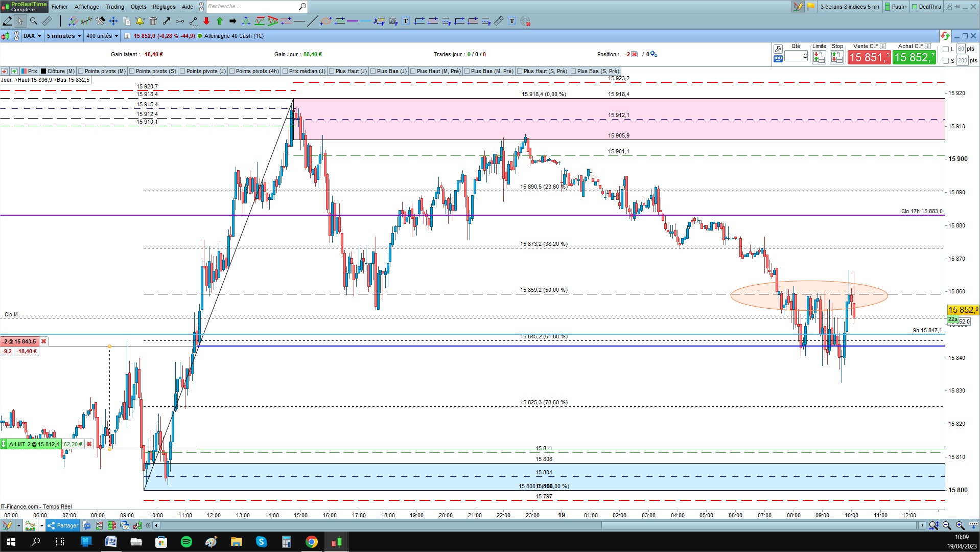Click the red Vente sell price button
This screenshot has height=552, width=980.
[x=869, y=57]
